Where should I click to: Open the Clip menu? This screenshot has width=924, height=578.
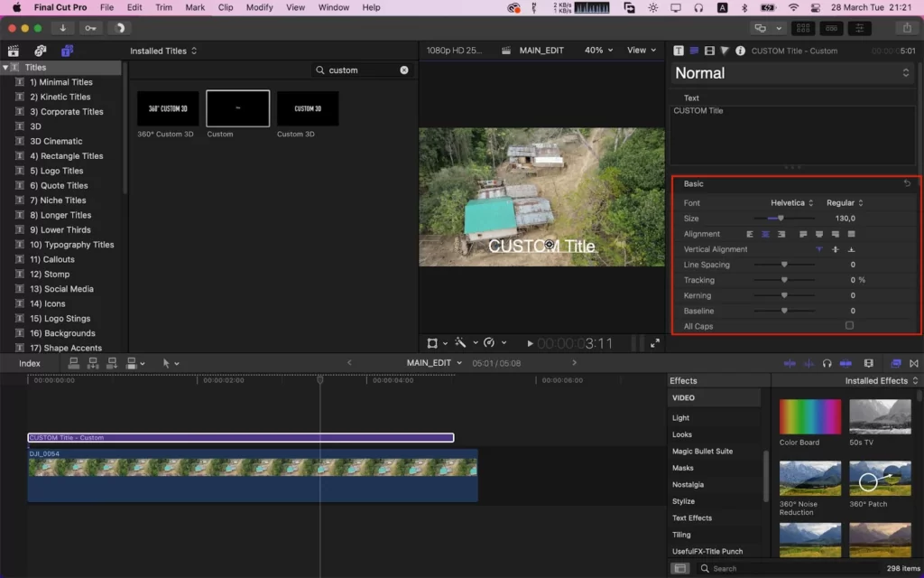coord(225,7)
